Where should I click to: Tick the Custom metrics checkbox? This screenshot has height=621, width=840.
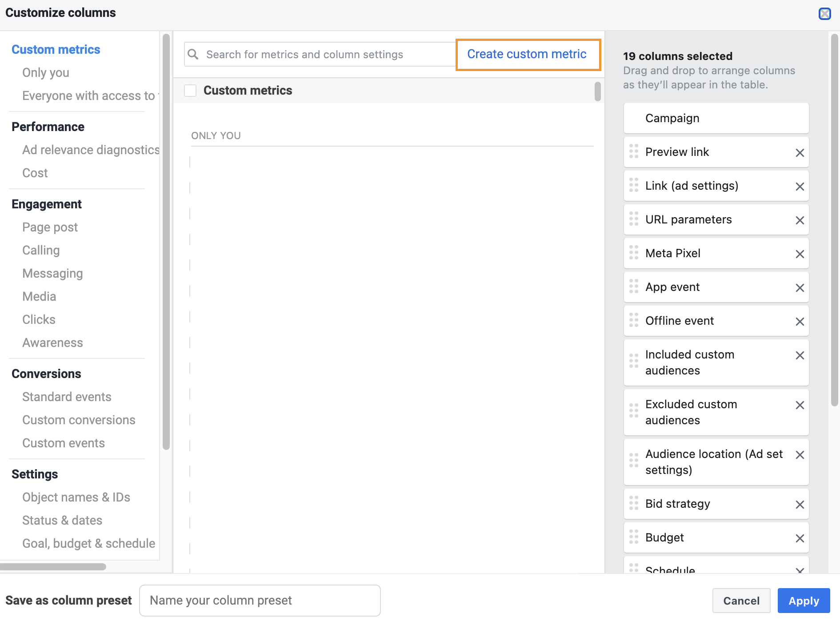(190, 91)
